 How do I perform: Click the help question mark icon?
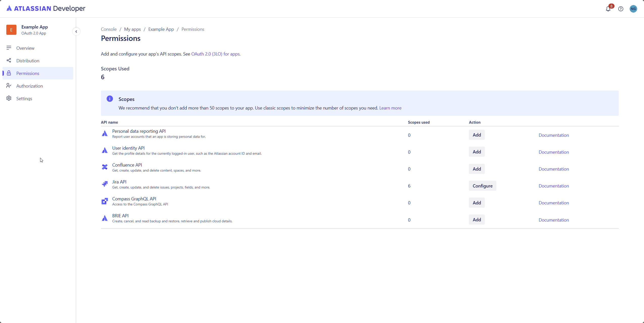coord(621,9)
